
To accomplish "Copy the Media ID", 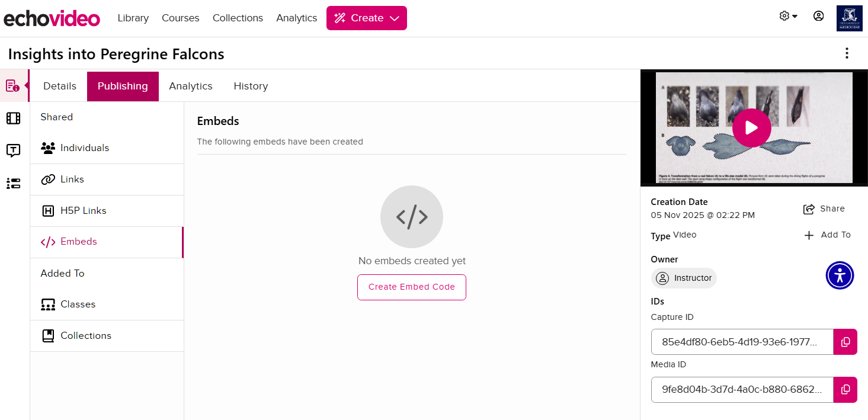I will pyautogui.click(x=845, y=390).
